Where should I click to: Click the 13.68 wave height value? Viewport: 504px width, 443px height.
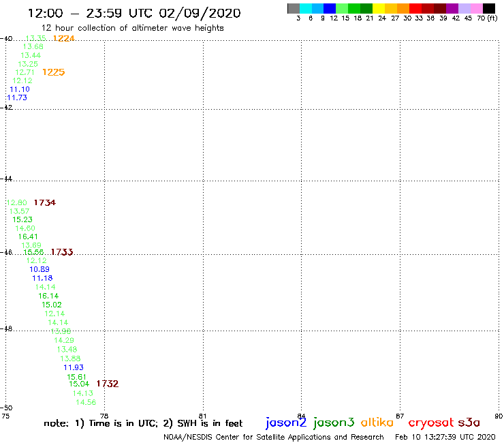click(x=33, y=46)
